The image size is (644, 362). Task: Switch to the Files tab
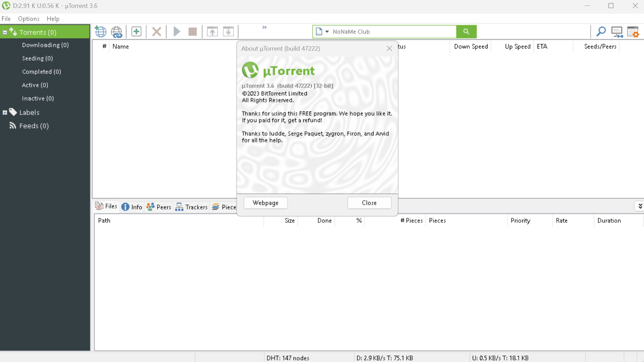[106, 206]
